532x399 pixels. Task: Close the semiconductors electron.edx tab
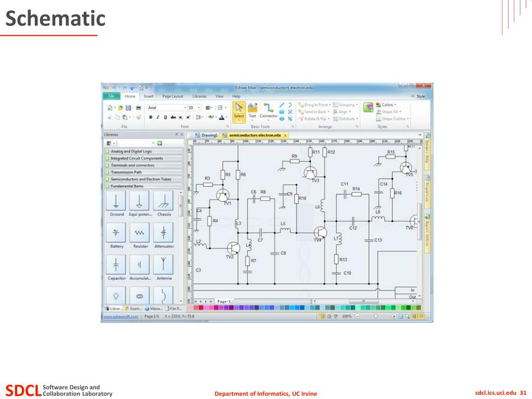coord(285,135)
